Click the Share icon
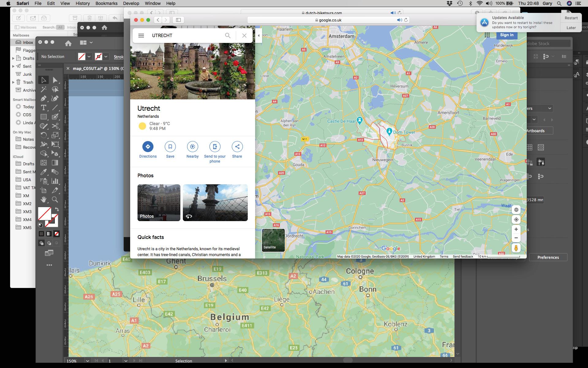Screen dimensions: 588x368 [x=237, y=147]
